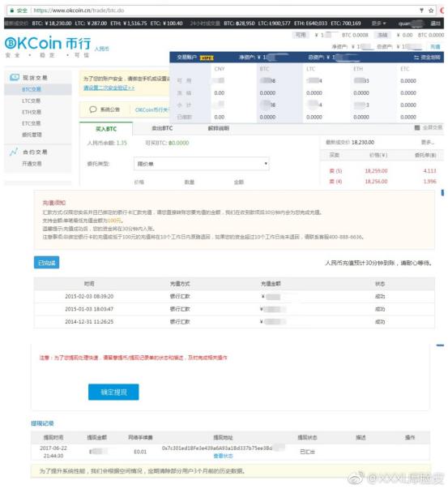This screenshot has height=489, width=448.
Task: Click the bookmark star in address bar
Action: point(431,11)
